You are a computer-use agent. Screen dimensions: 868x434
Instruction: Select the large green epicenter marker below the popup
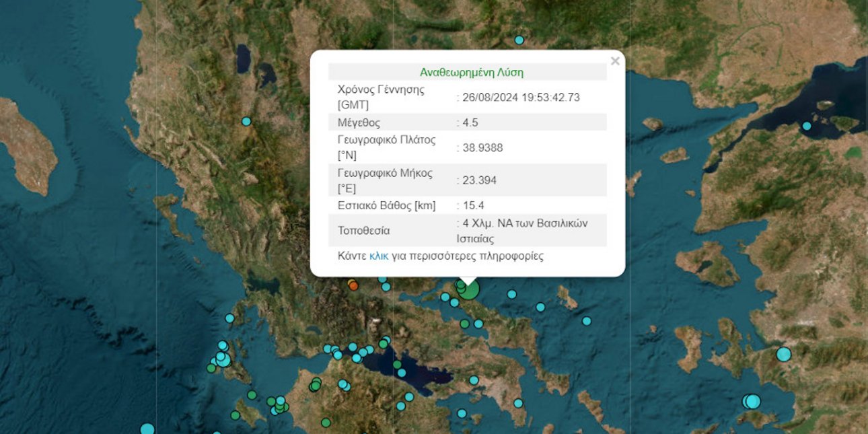pyautogui.click(x=469, y=289)
